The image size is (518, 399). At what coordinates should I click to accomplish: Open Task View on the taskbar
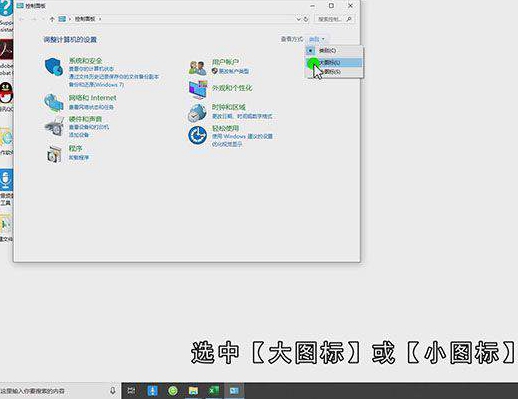pyautogui.click(x=132, y=390)
